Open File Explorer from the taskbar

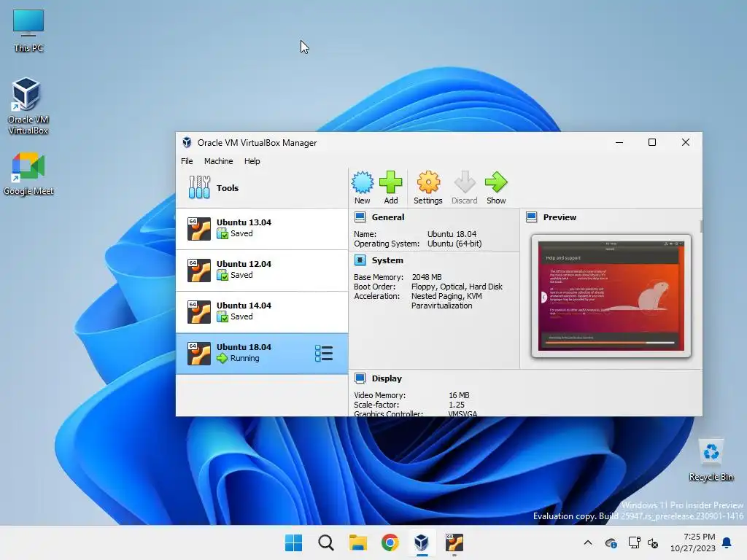coord(357,542)
